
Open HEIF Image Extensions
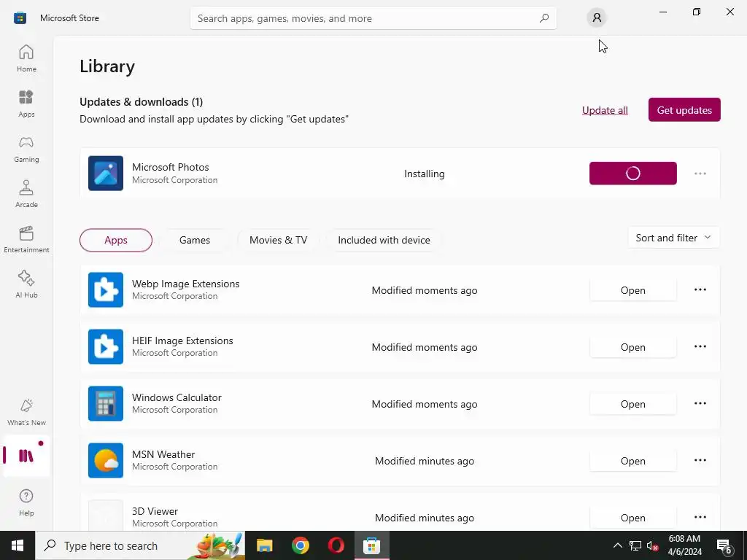point(632,347)
